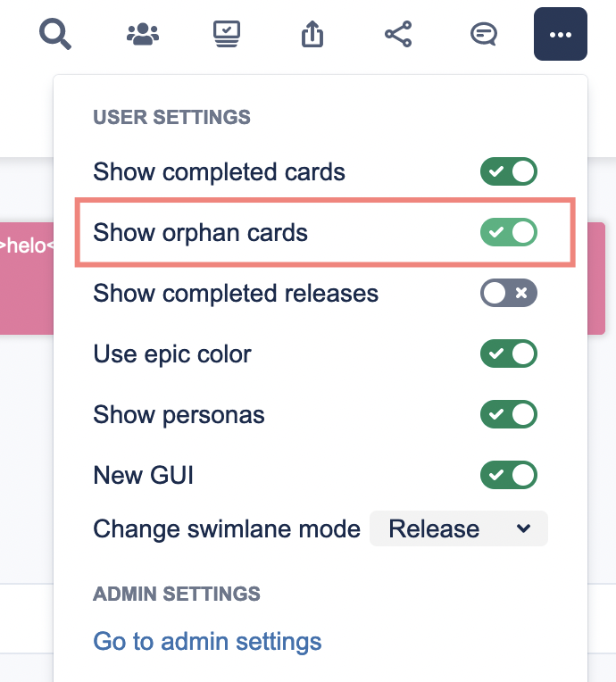Toggle the Show personas switch
The image size is (616, 682).
click(509, 415)
